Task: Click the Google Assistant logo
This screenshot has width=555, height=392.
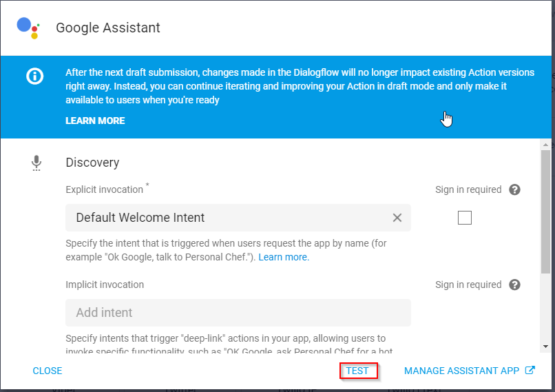Action: coord(28,28)
